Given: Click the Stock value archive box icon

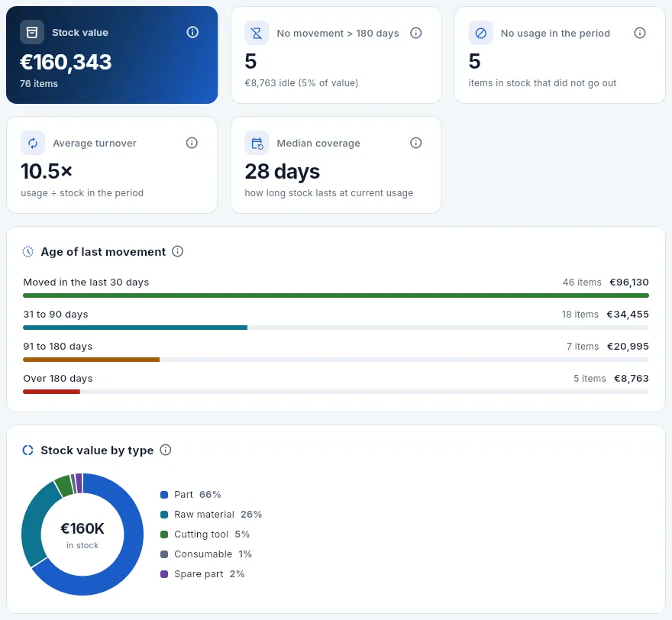Looking at the screenshot, I should click(x=32, y=32).
